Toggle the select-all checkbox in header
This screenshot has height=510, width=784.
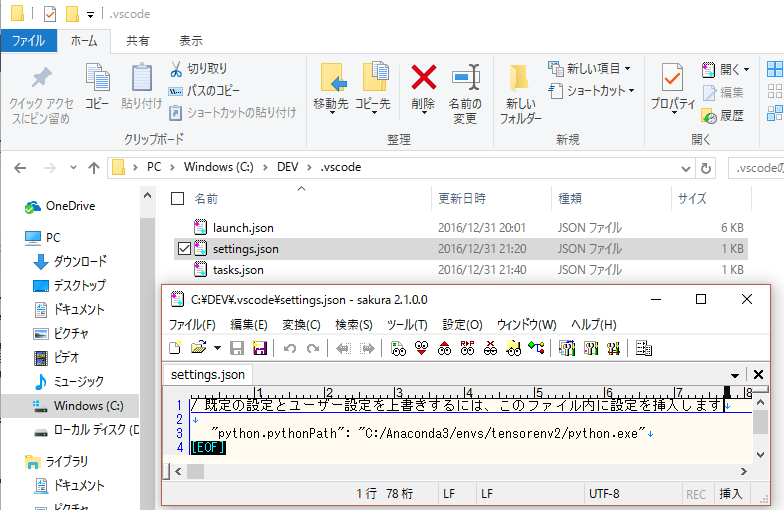pyautogui.click(x=178, y=198)
